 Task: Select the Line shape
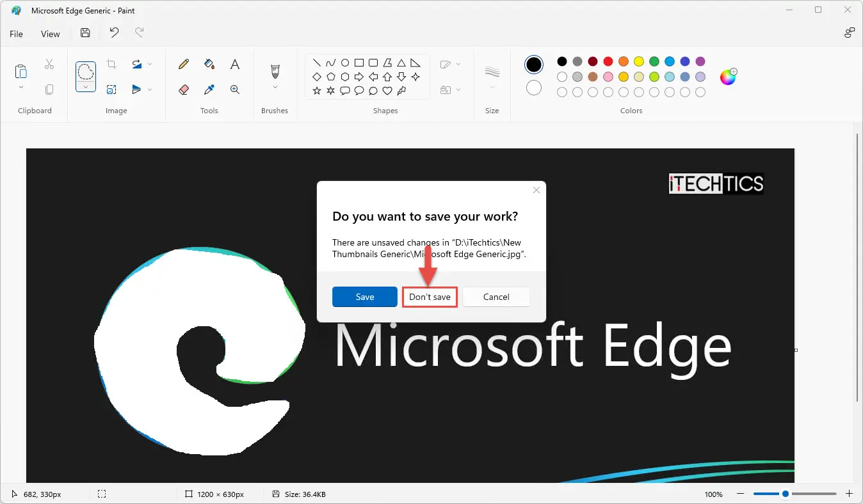[317, 63]
